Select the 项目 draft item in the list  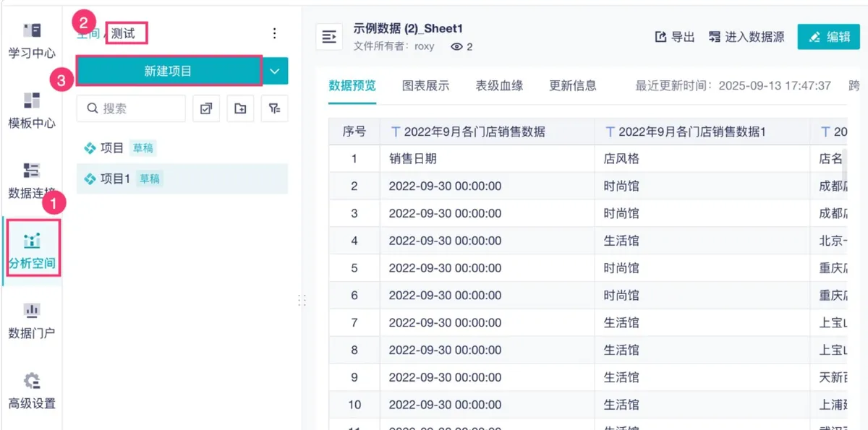click(182, 148)
